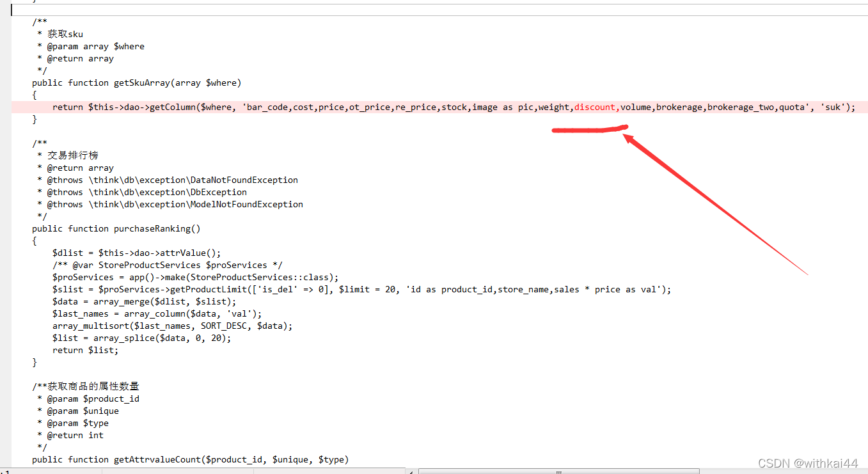Place cursor on 'public function getSkuArray(array $where)'
The width and height of the screenshot is (868, 474).
click(x=137, y=83)
